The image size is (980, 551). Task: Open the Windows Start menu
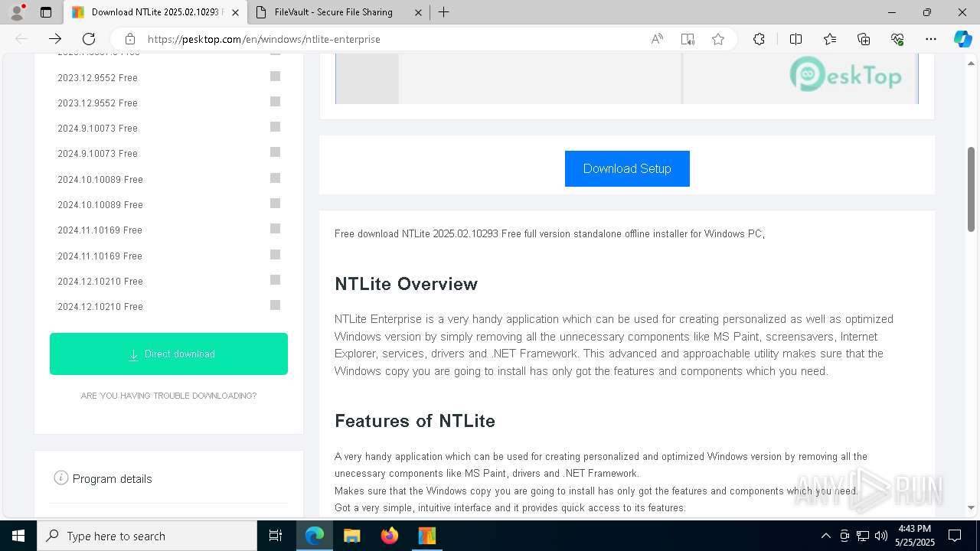pyautogui.click(x=18, y=536)
